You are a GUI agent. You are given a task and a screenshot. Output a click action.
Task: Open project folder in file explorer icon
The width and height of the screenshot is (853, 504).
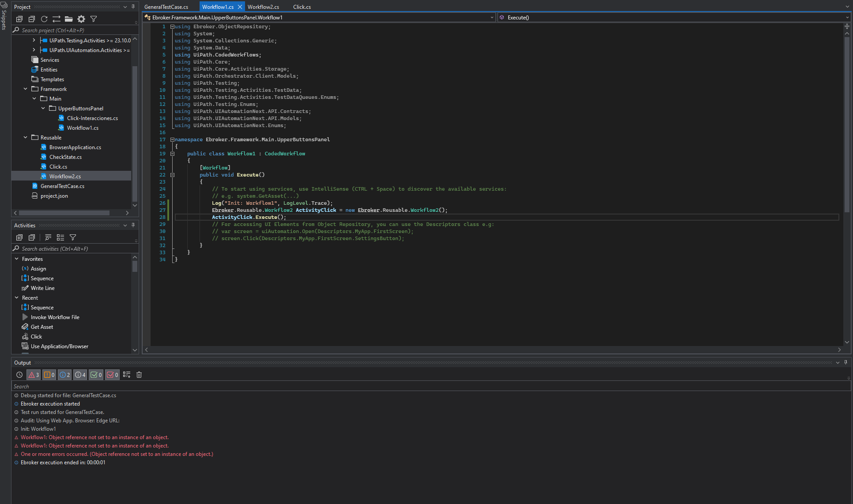(69, 19)
